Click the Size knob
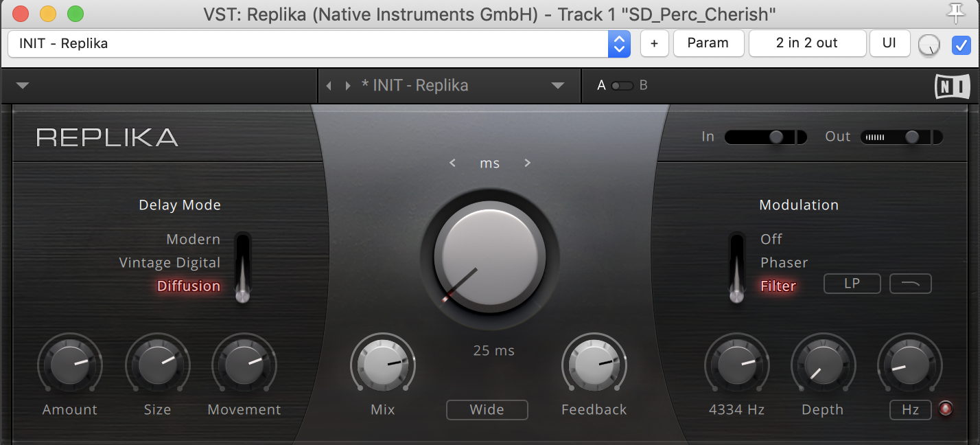Image resolution: width=980 pixels, height=445 pixels. (157, 365)
